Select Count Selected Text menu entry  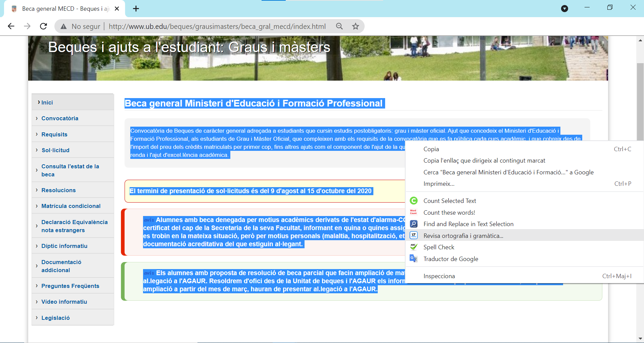tap(450, 201)
